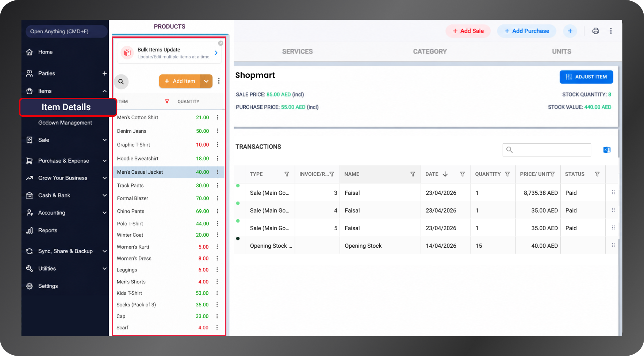The image size is (644, 356).
Task: Filter transactions by STATUS column
Action: pos(597,174)
